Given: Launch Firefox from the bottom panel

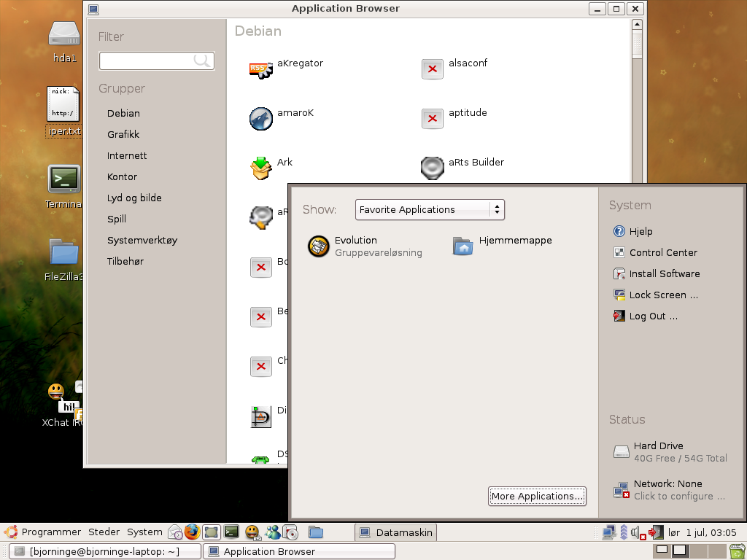Looking at the screenshot, I should click(192, 532).
